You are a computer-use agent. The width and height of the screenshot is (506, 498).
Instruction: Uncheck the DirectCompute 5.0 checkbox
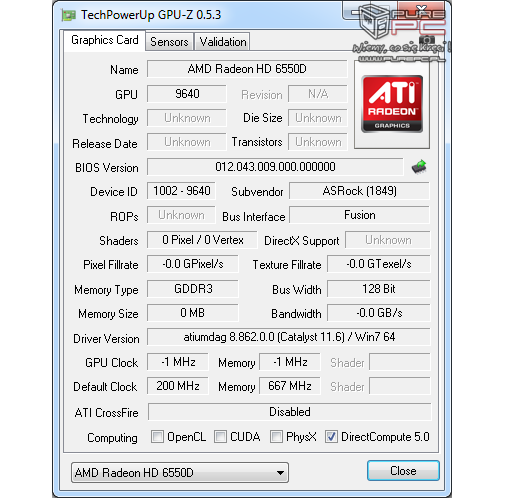click(331, 436)
